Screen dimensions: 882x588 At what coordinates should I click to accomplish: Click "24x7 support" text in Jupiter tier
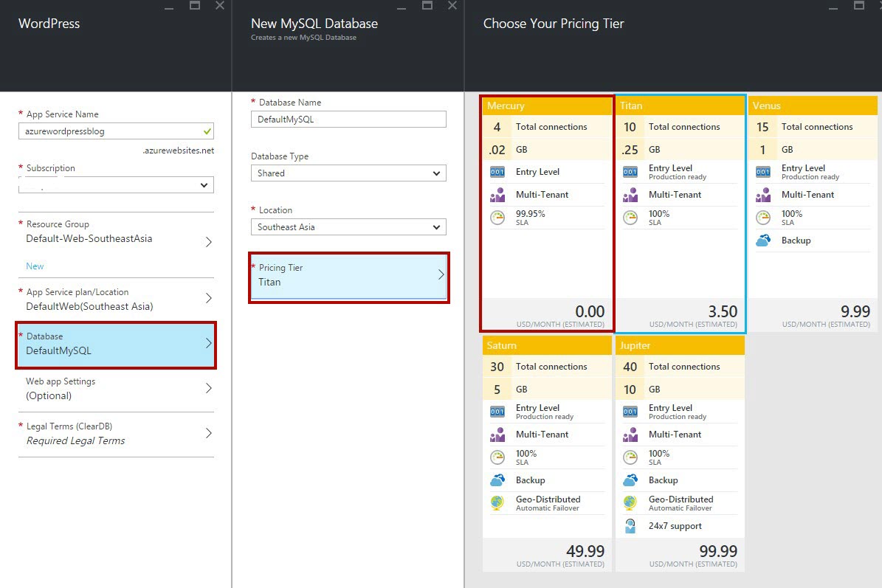(x=675, y=526)
